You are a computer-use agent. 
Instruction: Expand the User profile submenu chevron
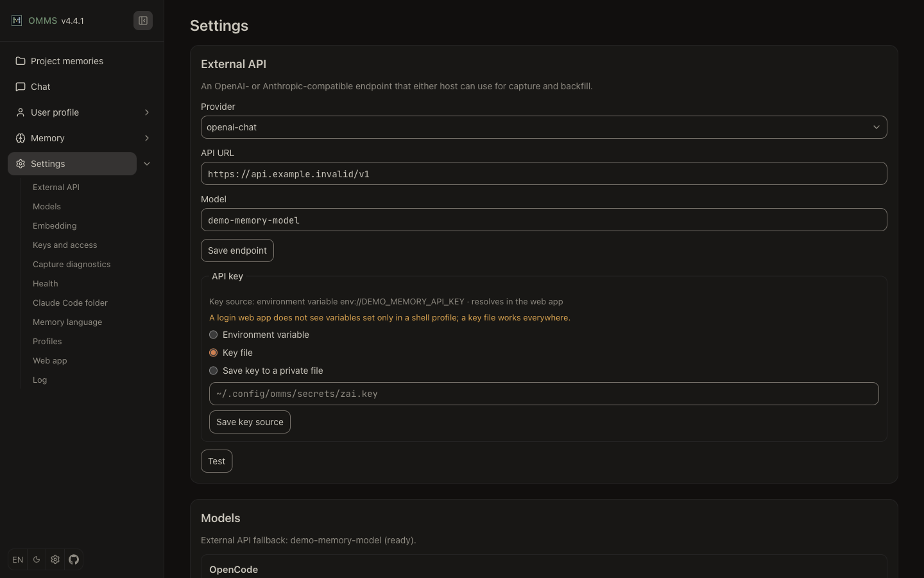tap(147, 112)
